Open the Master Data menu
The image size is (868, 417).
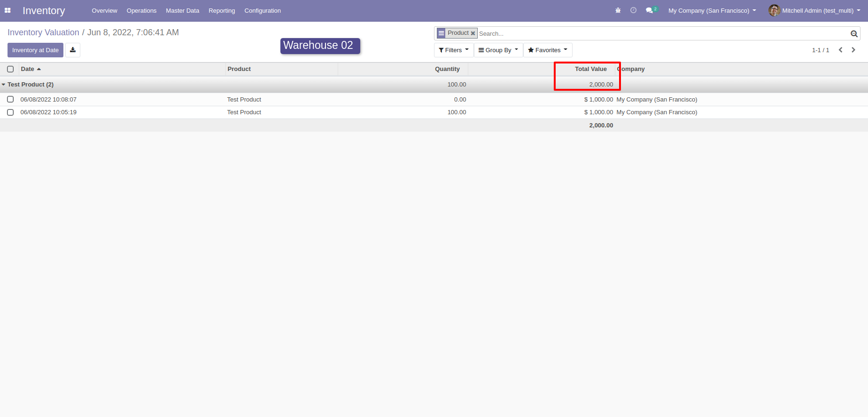click(182, 10)
